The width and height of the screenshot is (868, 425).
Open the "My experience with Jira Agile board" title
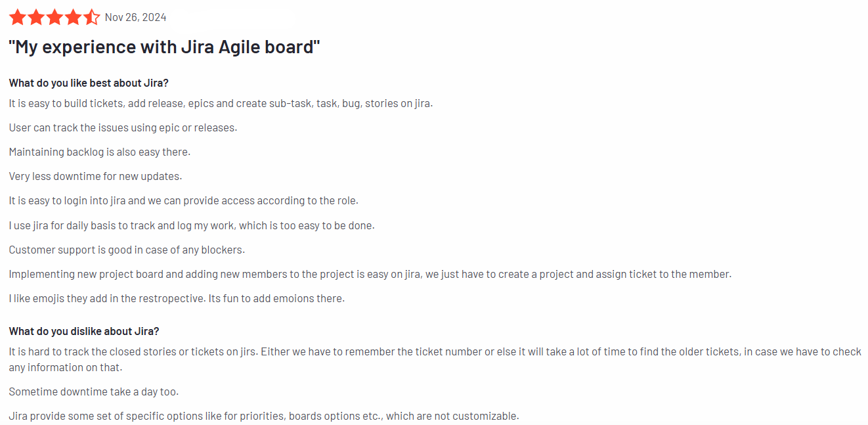click(x=164, y=48)
